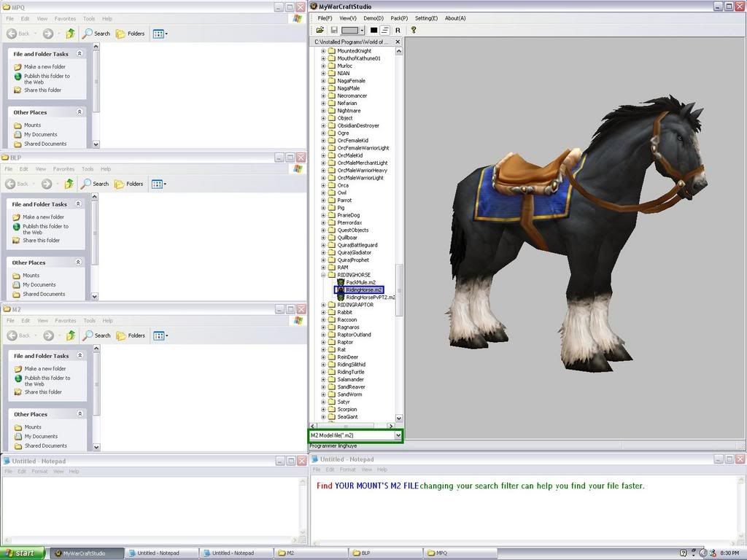This screenshot has height=560, width=747.
Task: Select the OrcMaleWarriorHeavy folder
Action: (362, 171)
